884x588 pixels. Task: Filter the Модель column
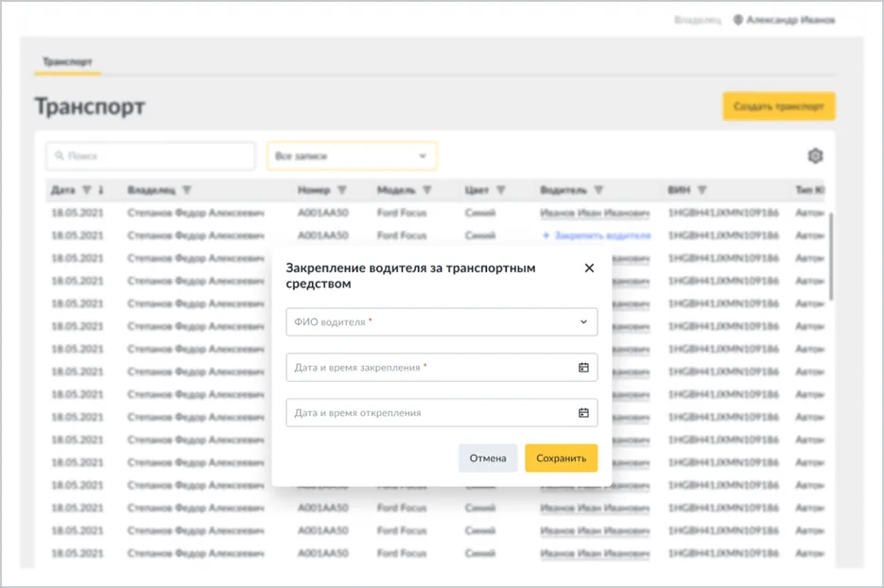(426, 190)
